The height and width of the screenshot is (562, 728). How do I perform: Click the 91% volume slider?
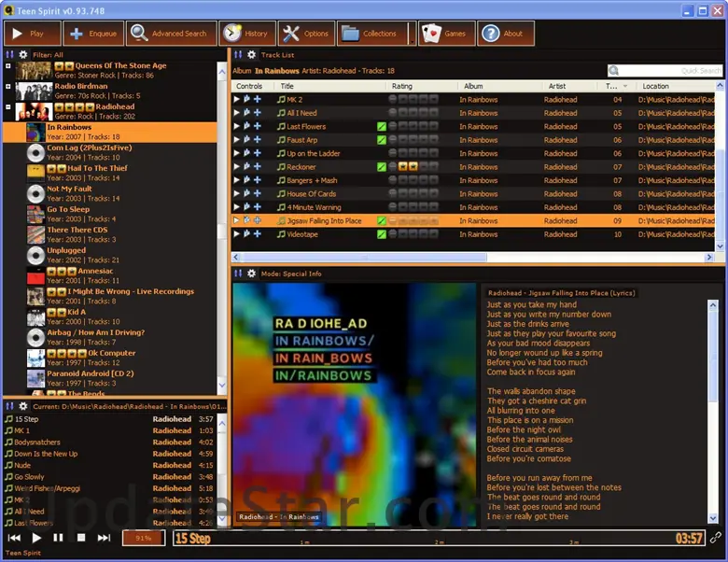pos(143,538)
